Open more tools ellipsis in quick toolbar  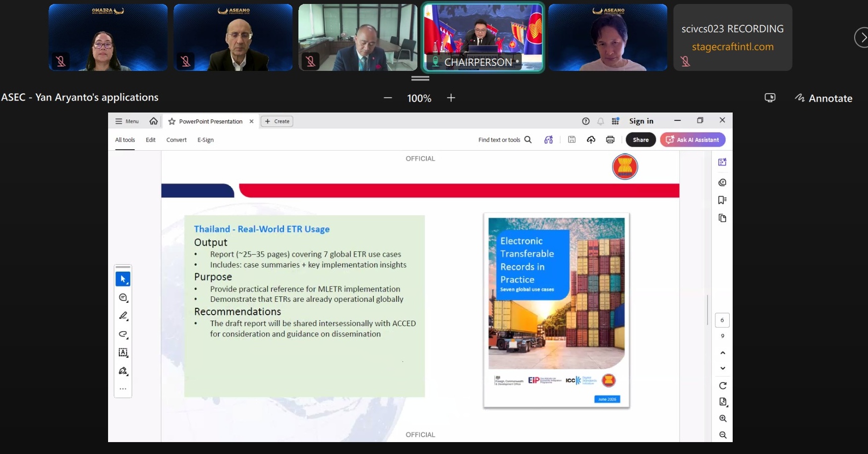point(123,389)
